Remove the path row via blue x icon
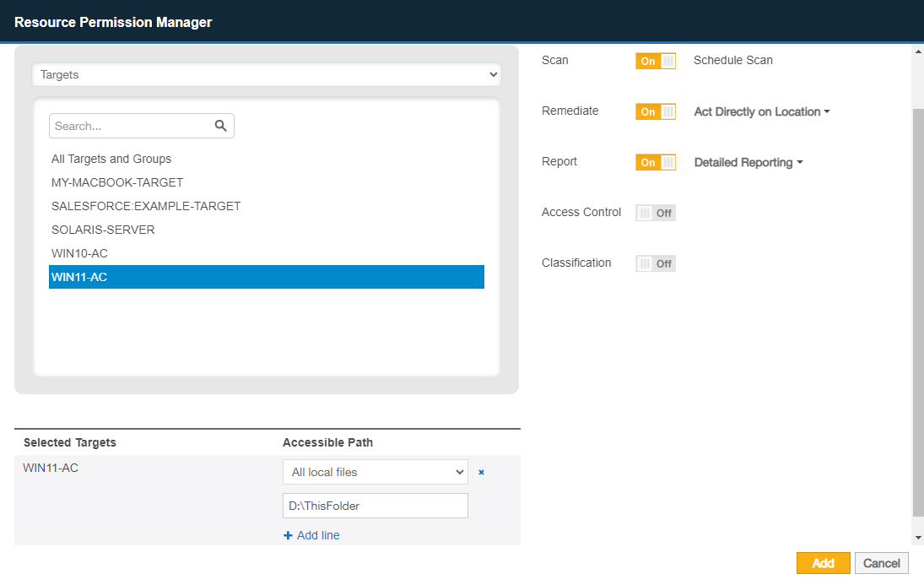 (x=481, y=472)
